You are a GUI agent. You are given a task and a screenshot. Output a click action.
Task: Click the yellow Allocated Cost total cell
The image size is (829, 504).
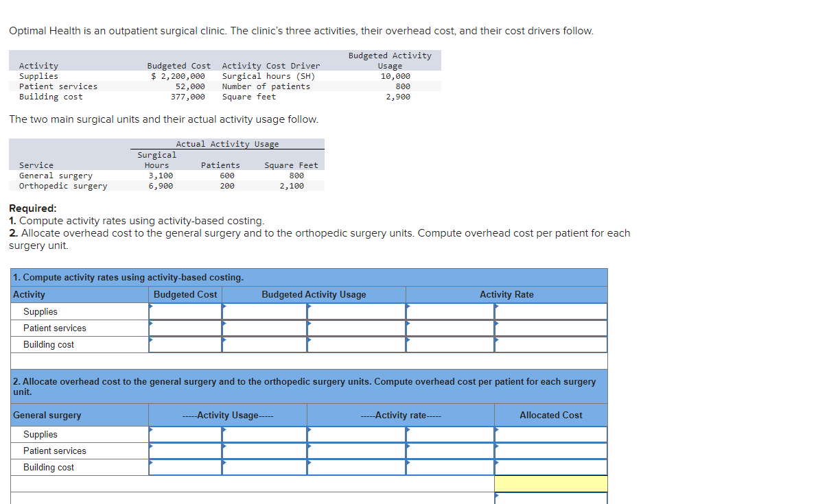pos(551,483)
